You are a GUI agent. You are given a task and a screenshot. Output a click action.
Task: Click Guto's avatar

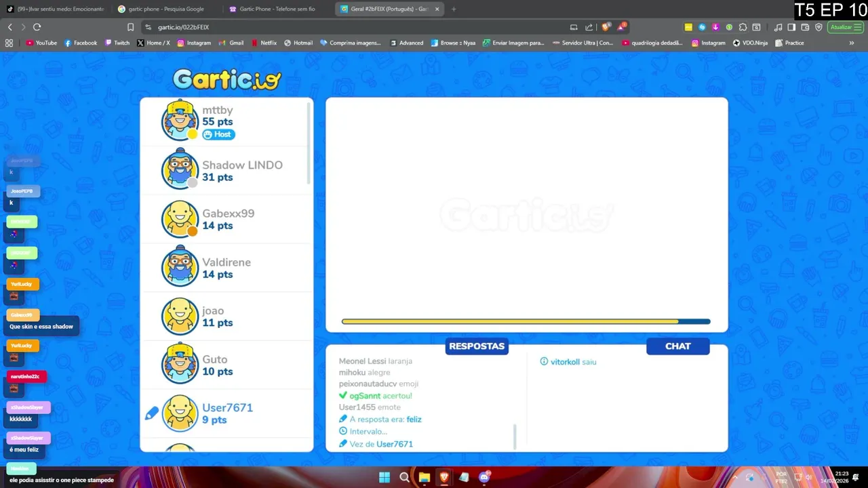(180, 364)
